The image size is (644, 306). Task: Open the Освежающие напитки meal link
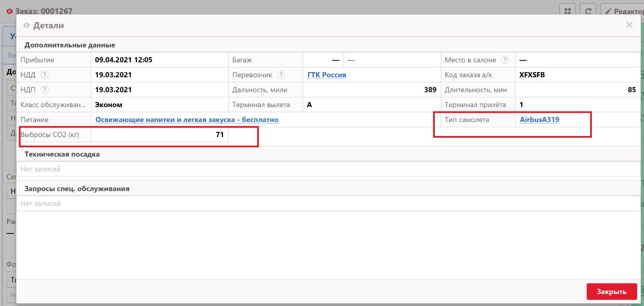pos(187,120)
